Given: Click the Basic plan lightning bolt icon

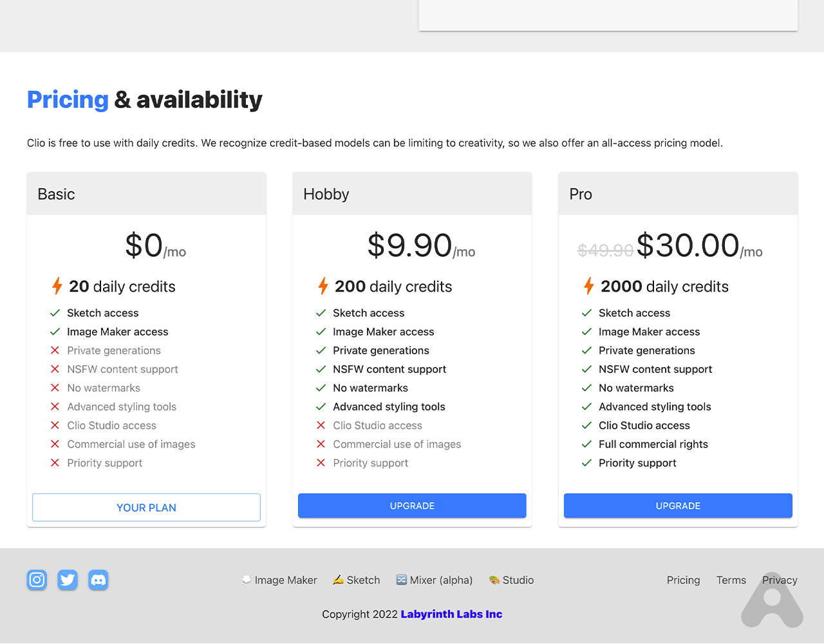Looking at the screenshot, I should coord(57,286).
